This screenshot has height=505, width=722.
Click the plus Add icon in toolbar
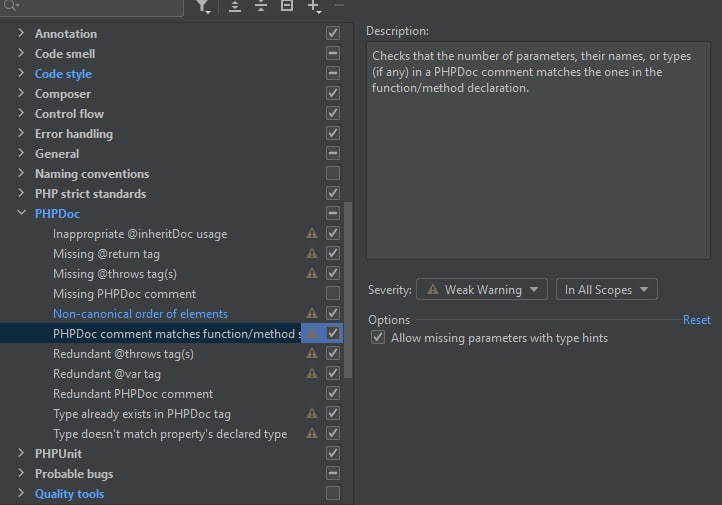[x=314, y=6]
